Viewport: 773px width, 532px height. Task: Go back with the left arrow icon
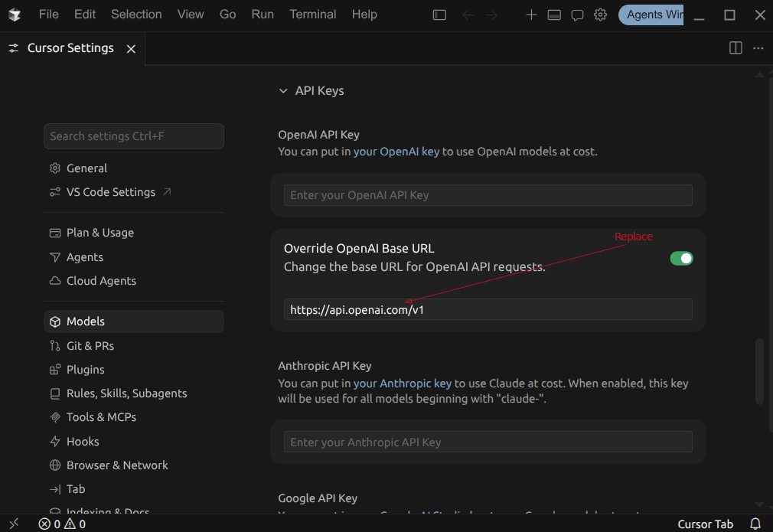click(468, 15)
